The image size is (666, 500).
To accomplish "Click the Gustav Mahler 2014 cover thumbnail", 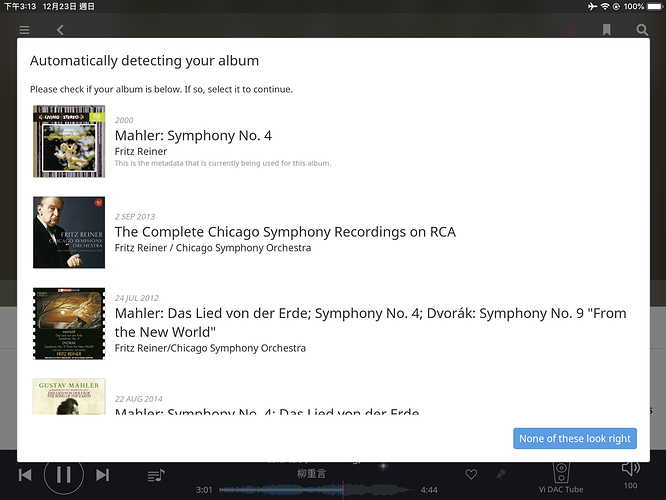I will point(69,397).
